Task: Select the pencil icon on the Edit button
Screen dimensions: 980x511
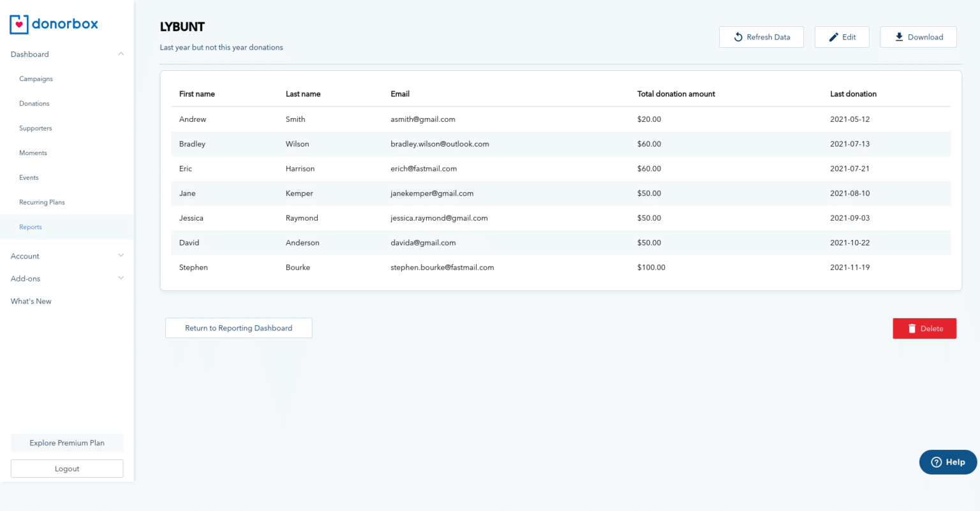Action: pyautogui.click(x=833, y=36)
